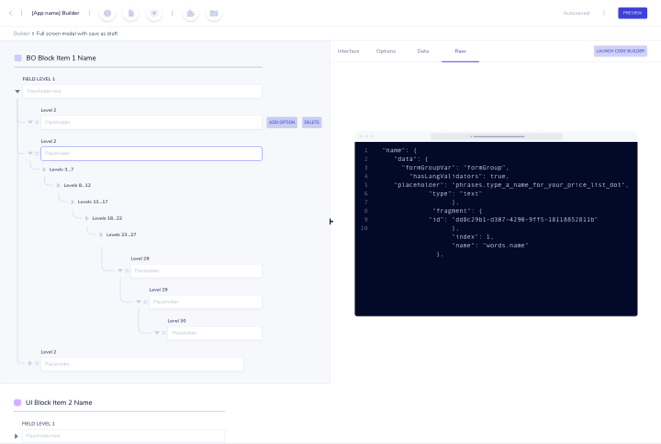Expand Levels 13...17 group
The image size is (661, 444).
(x=73, y=202)
